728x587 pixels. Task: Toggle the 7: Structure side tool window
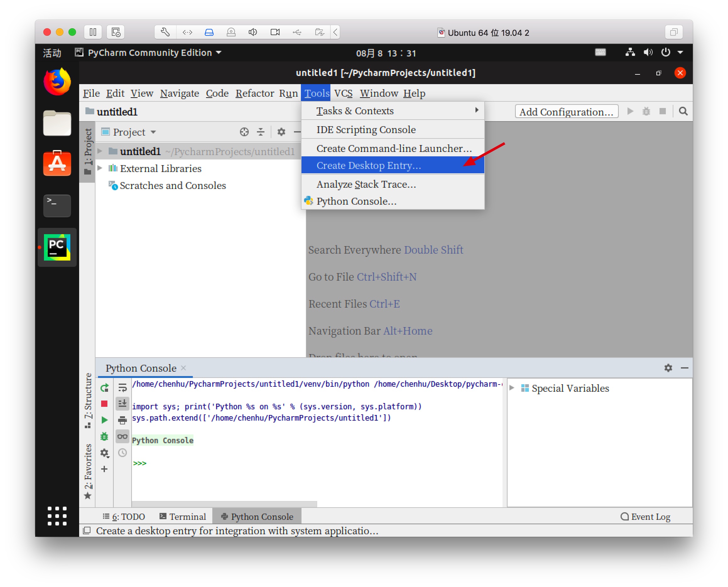pyautogui.click(x=88, y=401)
